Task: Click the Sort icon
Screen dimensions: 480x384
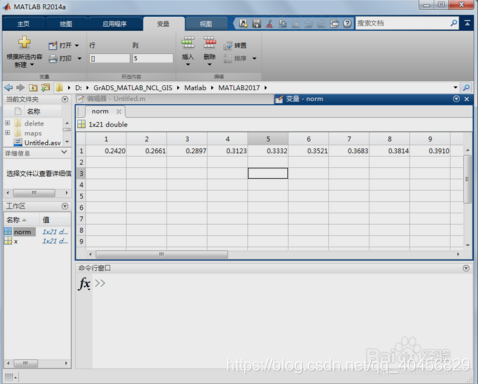Action: (228, 59)
